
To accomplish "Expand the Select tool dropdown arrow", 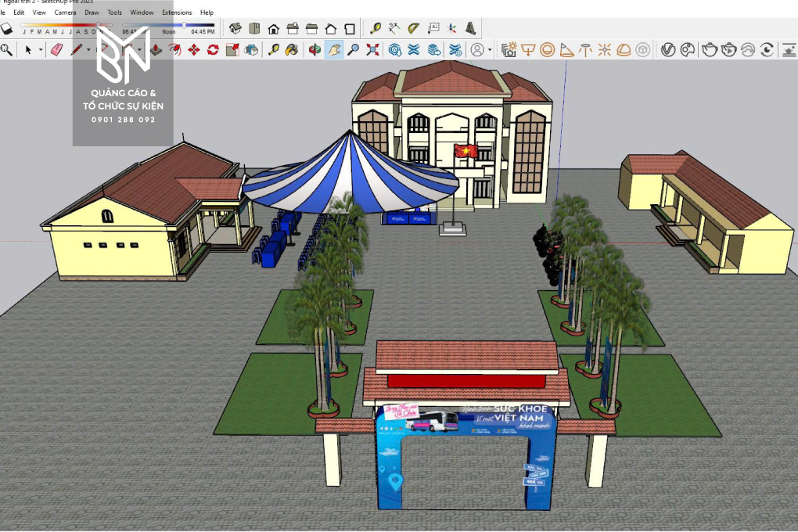I will coord(41,50).
